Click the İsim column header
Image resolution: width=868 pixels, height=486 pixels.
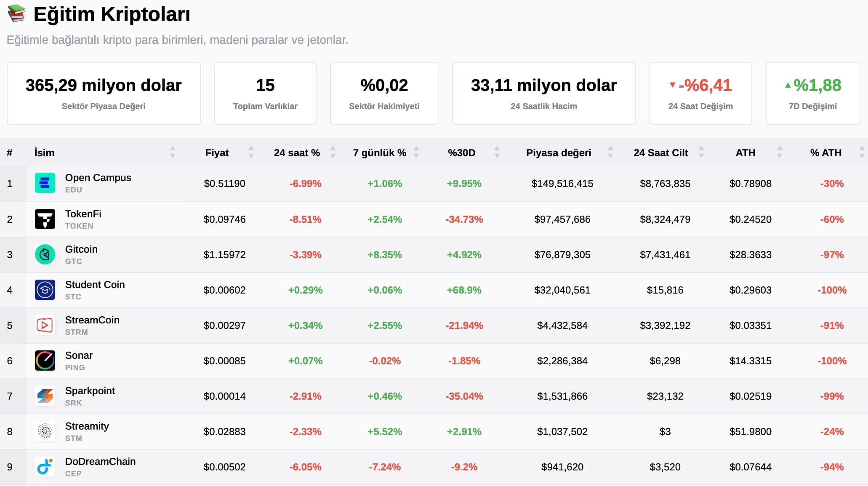tap(44, 152)
